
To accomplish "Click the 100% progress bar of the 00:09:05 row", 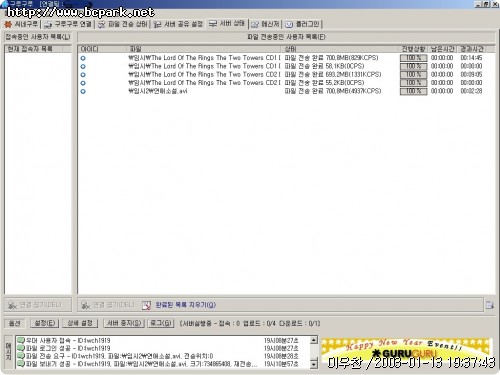I will (413, 75).
